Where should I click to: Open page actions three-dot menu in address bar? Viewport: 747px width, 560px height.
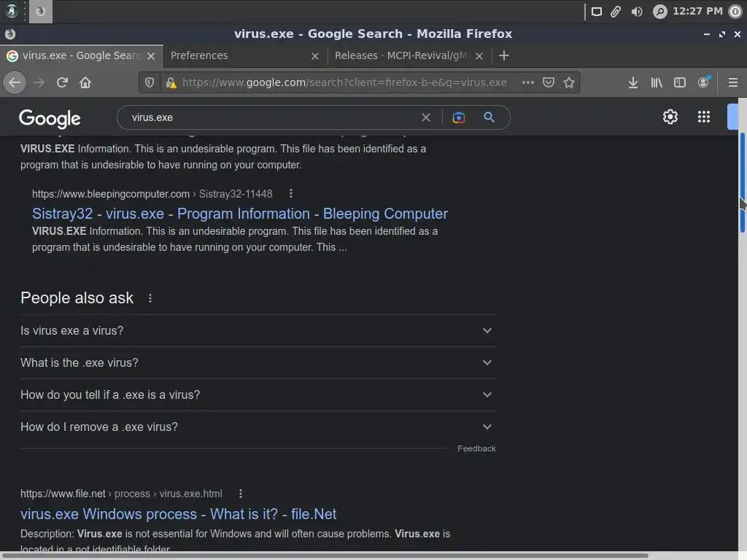coord(528,82)
